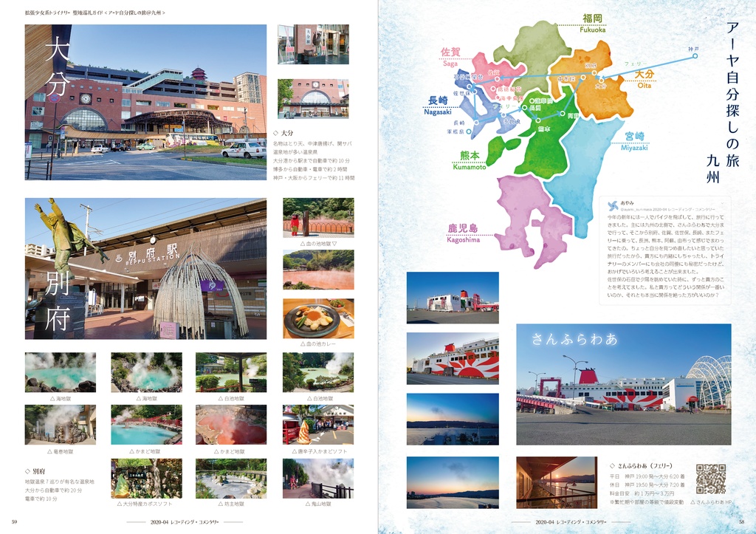Click the 別府 marker circle on the map
Screen dimensions: 756x534
click(594, 73)
